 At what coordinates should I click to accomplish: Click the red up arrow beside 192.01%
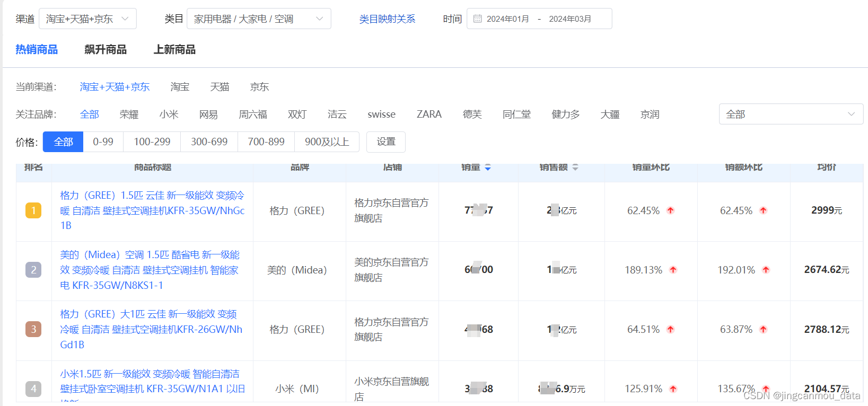tap(766, 270)
